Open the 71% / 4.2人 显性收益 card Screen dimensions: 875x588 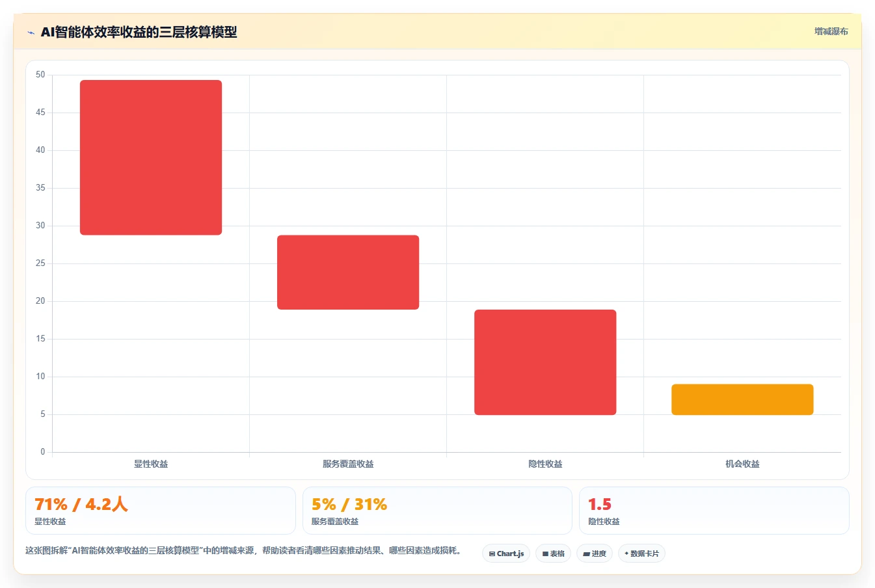[x=161, y=511]
